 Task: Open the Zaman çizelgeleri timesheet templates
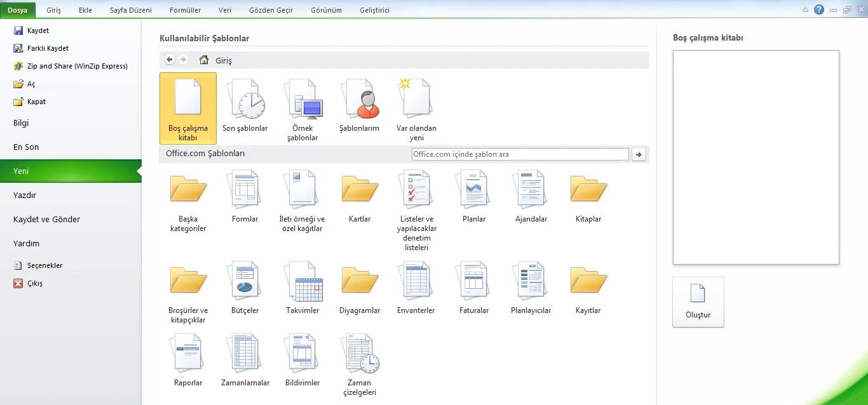point(359,354)
